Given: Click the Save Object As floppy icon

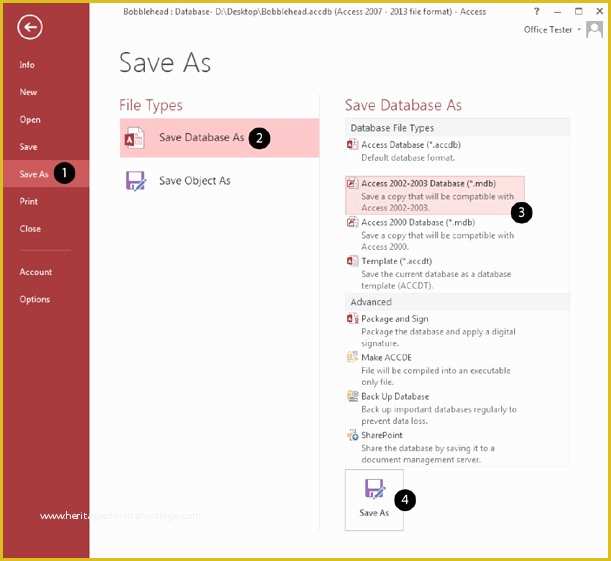Looking at the screenshot, I should (135, 181).
